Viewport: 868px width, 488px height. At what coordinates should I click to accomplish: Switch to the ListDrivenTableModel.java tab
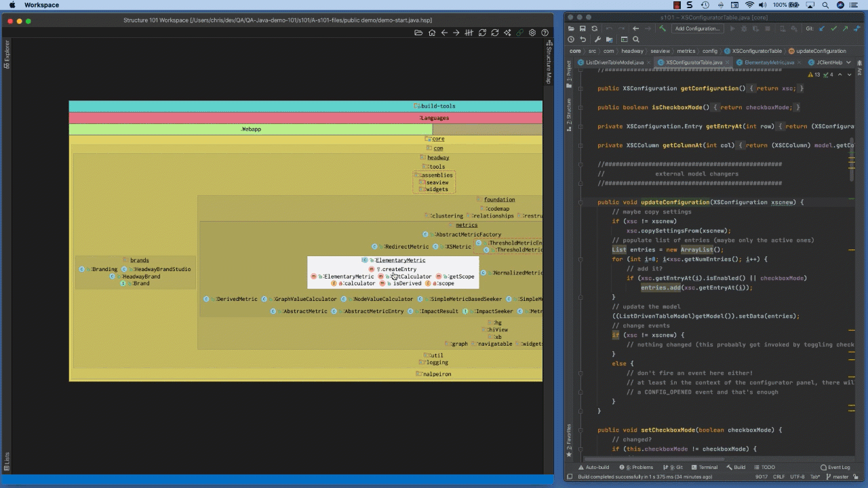coord(614,62)
